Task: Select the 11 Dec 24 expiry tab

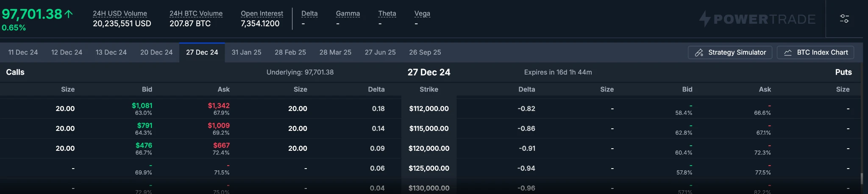Action: [23, 53]
